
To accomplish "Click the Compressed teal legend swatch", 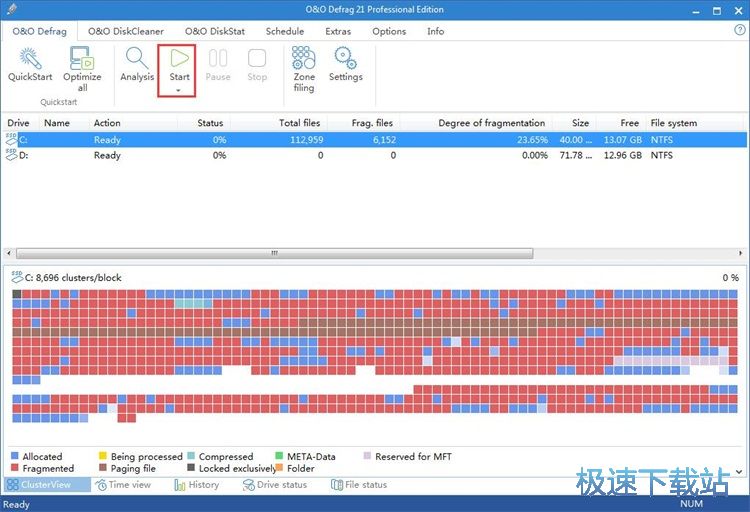I will click(x=191, y=456).
